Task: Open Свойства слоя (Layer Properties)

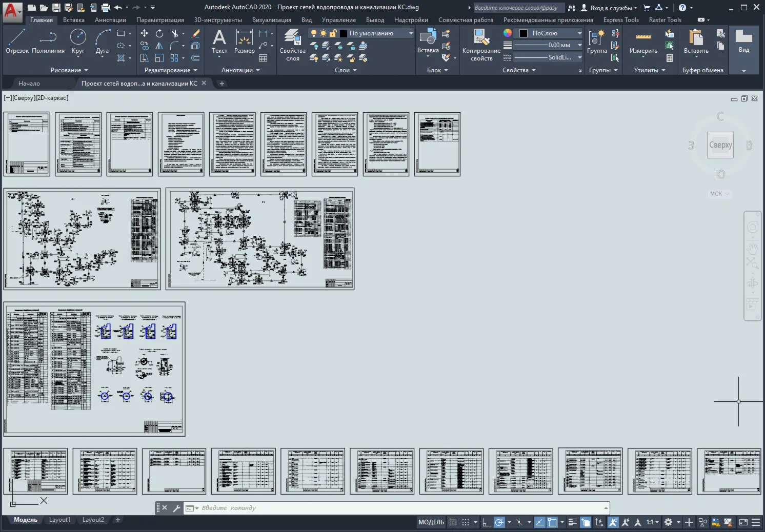Action: click(292, 45)
